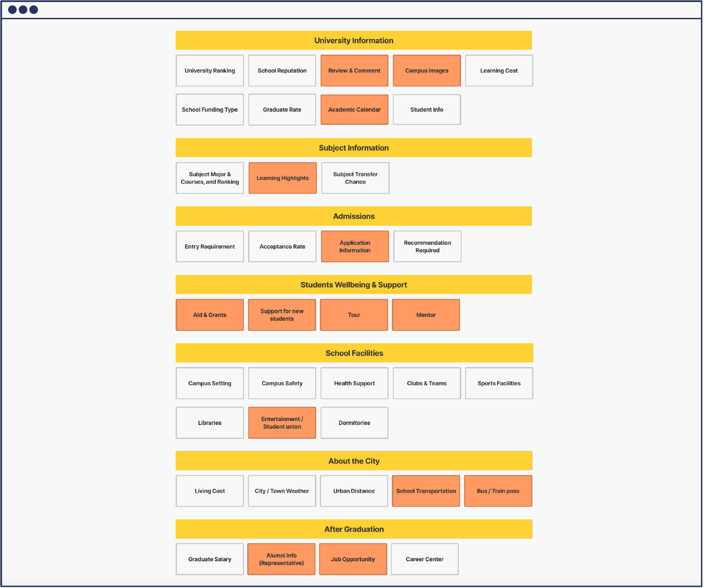Click the first window control dot

pyautogui.click(x=12, y=9)
